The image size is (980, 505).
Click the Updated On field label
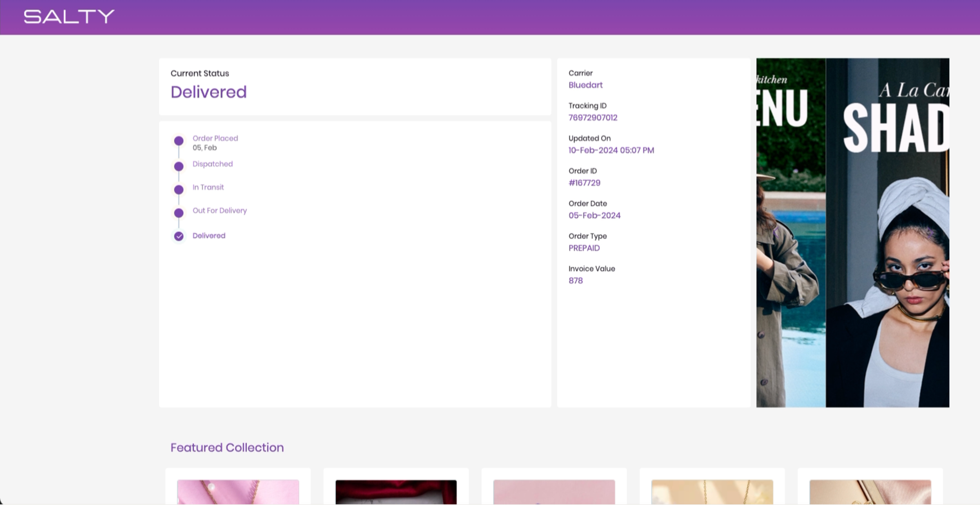coord(589,138)
